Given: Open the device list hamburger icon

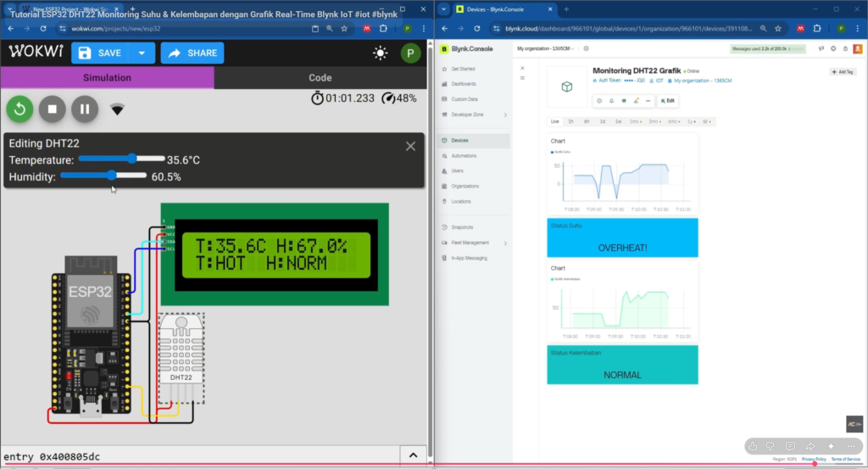Looking at the screenshot, I should 522,78.
